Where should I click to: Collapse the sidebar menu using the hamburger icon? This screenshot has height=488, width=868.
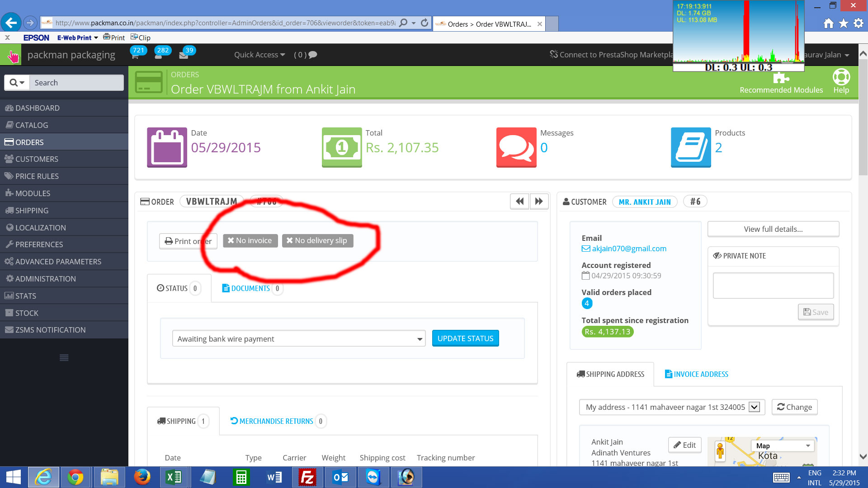coord(64,357)
